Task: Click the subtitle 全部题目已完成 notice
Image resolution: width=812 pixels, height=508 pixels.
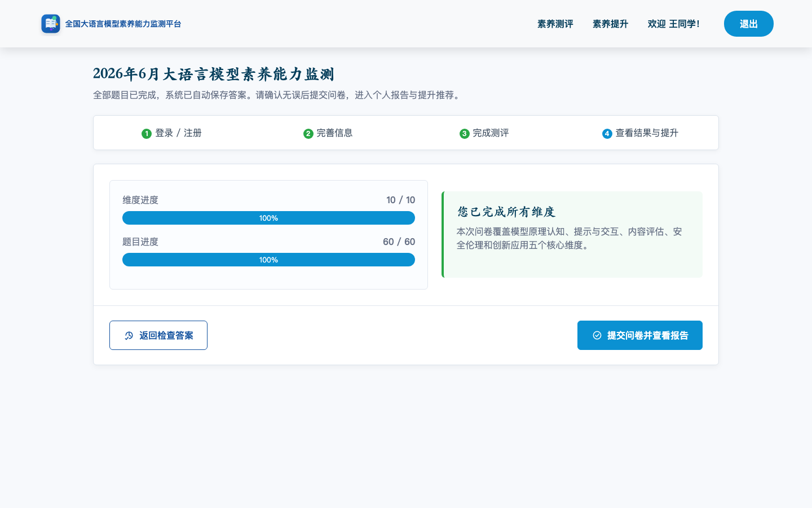Action: click(x=277, y=95)
